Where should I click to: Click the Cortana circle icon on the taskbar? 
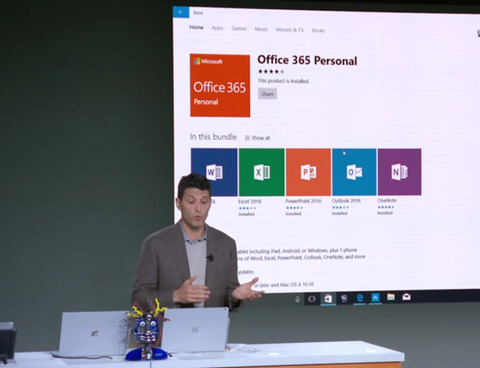pos(312,299)
